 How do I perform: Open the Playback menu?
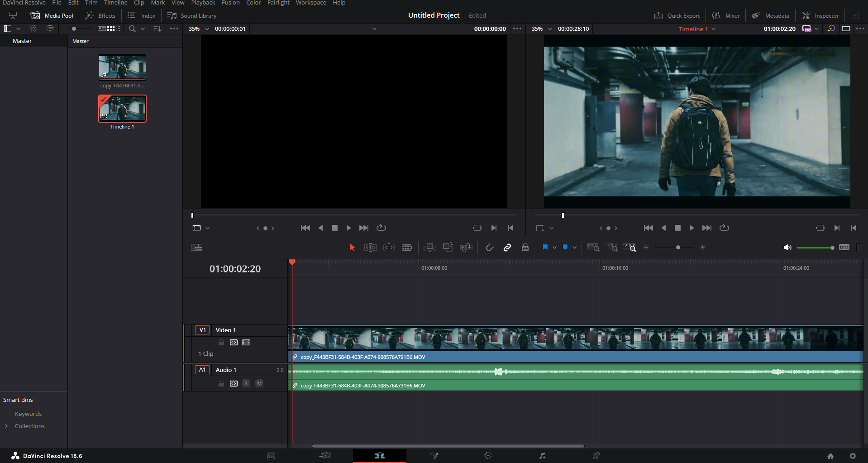point(203,3)
